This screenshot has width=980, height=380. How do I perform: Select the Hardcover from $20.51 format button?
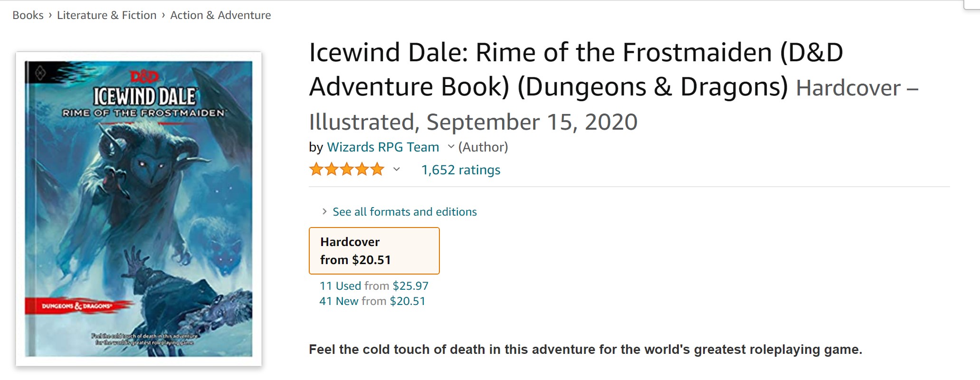point(374,251)
